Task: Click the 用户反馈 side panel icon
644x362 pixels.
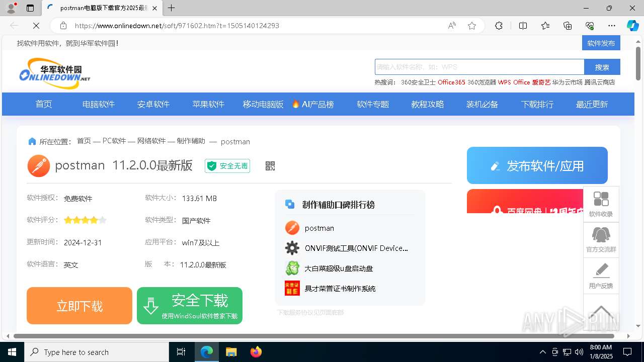Action: tap(601, 276)
